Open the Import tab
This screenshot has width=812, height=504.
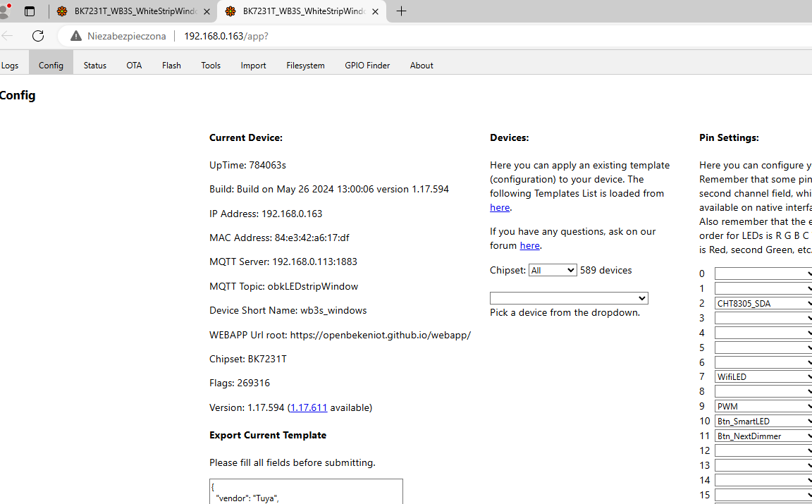[x=253, y=66]
